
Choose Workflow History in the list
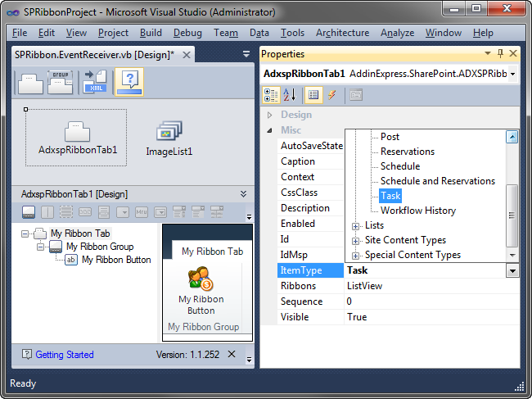click(418, 211)
